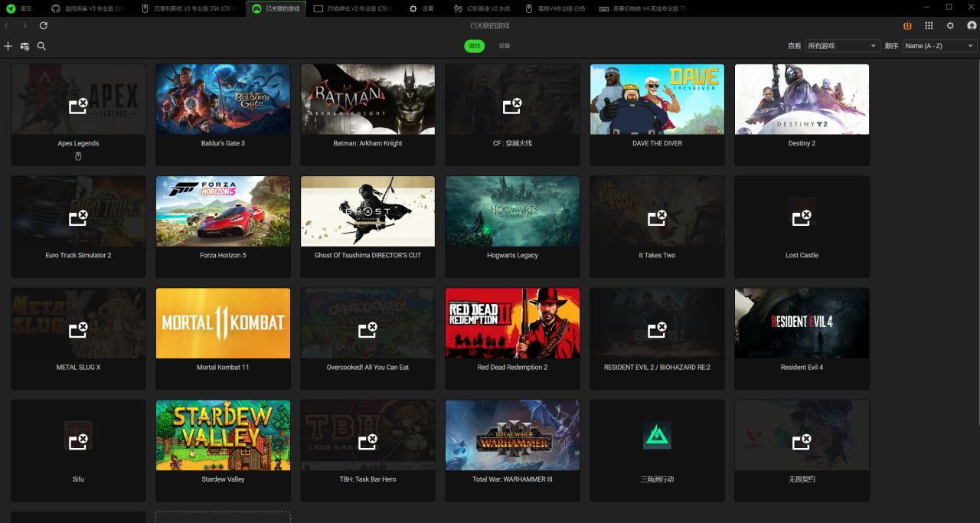Viewport: 980px width, 523px height.
Task: Click the "无畏契约" title text
Action: click(x=802, y=479)
